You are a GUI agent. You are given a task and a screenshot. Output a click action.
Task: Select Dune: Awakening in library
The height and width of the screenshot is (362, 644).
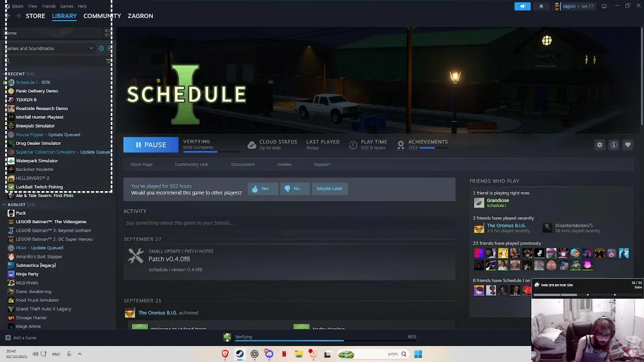pyautogui.click(x=33, y=291)
